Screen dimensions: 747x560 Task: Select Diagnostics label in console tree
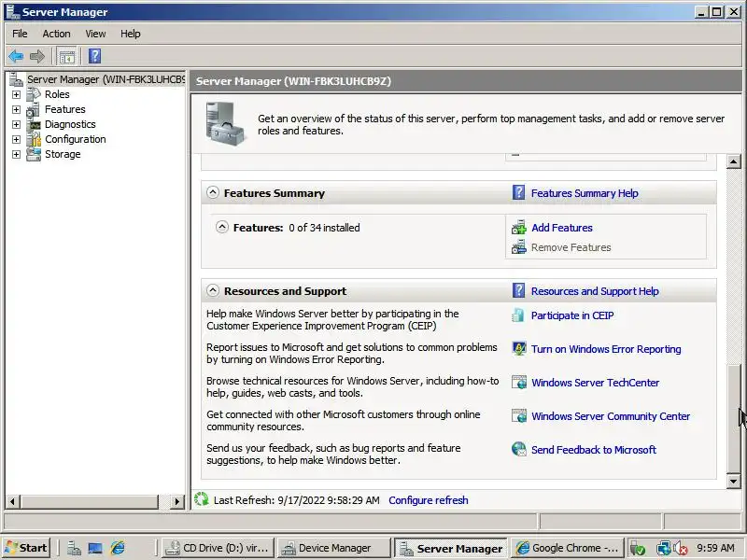pyautogui.click(x=70, y=124)
